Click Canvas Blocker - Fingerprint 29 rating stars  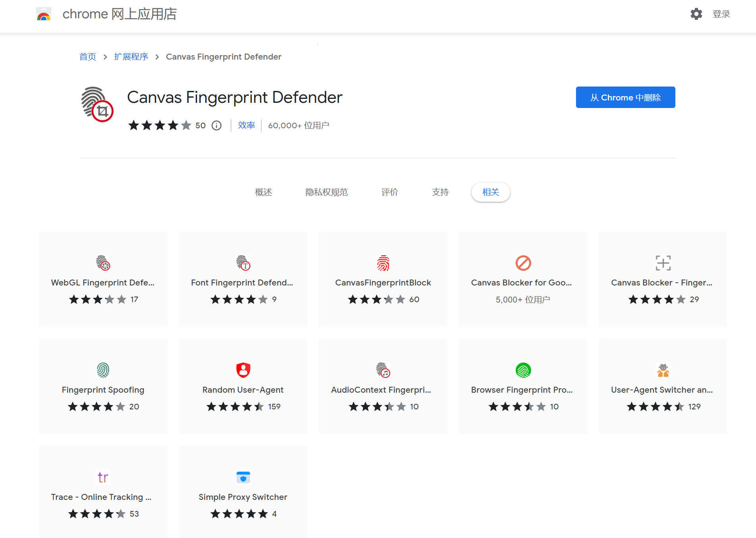tap(657, 299)
